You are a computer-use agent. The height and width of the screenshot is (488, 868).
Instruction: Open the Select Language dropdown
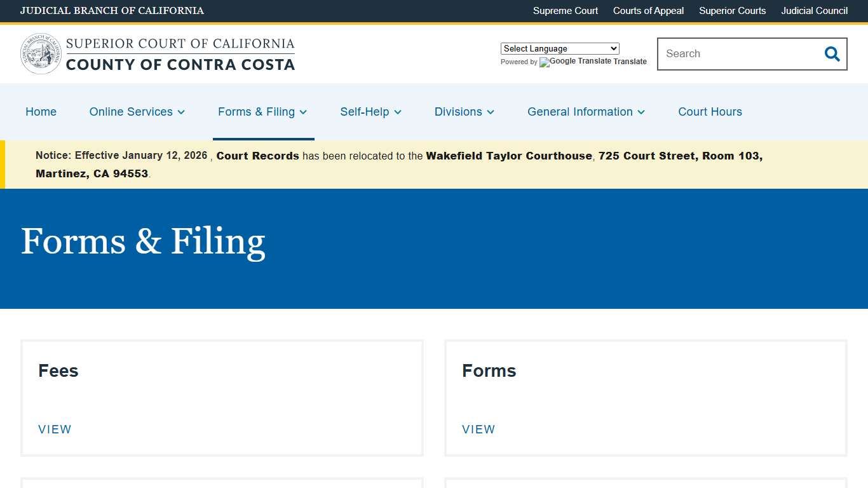tap(559, 48)
